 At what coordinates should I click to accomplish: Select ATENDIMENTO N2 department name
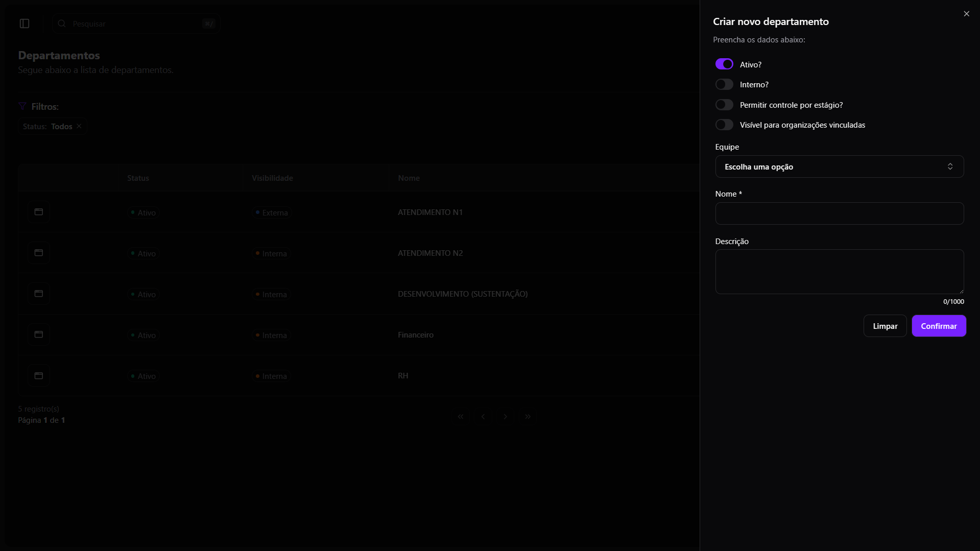pyautogui.click(x=430, y=253)
